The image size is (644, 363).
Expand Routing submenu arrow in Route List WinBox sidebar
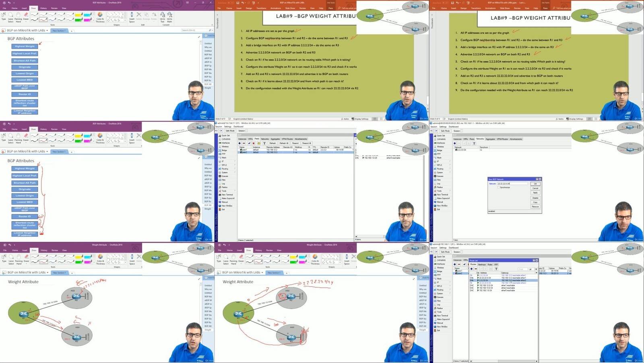450,289
